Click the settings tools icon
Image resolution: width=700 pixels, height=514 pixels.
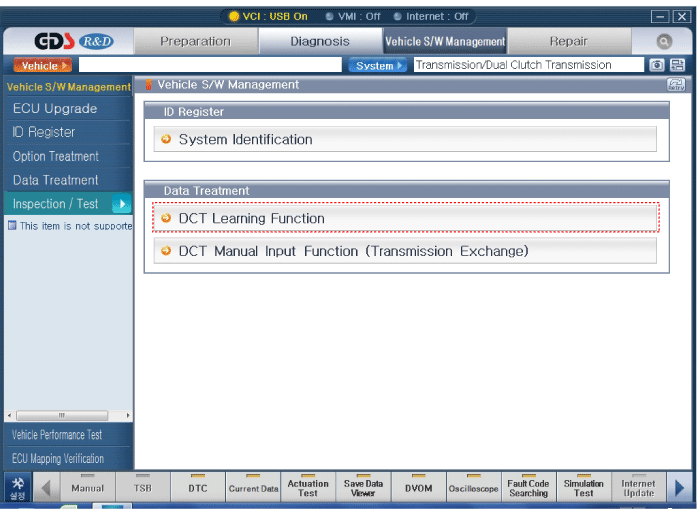[18, 488]
